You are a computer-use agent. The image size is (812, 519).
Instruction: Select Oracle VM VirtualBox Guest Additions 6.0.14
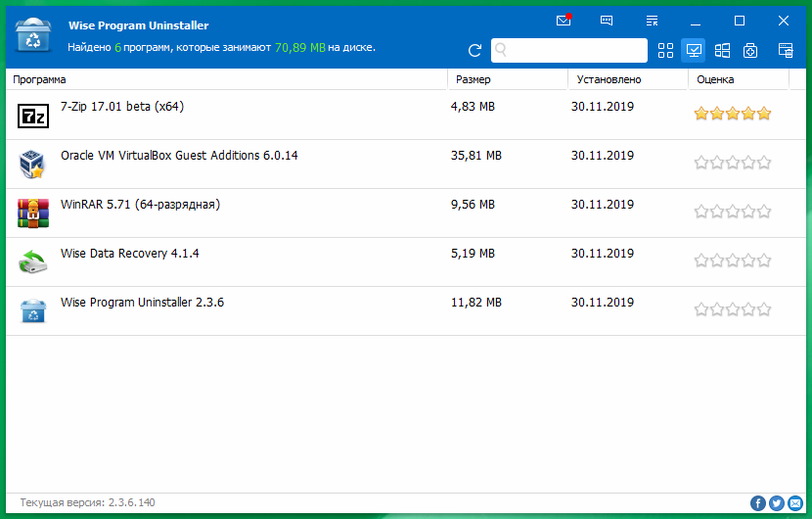click(x=406, y=164)
